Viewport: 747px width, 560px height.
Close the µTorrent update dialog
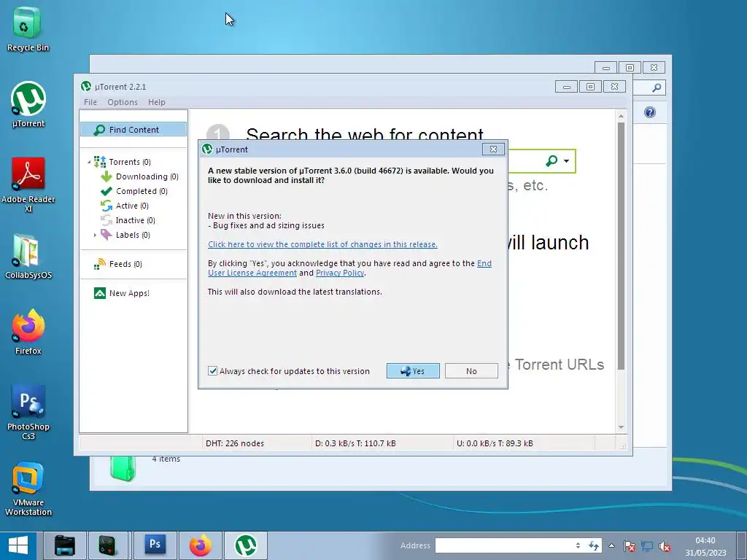(493, 149)
